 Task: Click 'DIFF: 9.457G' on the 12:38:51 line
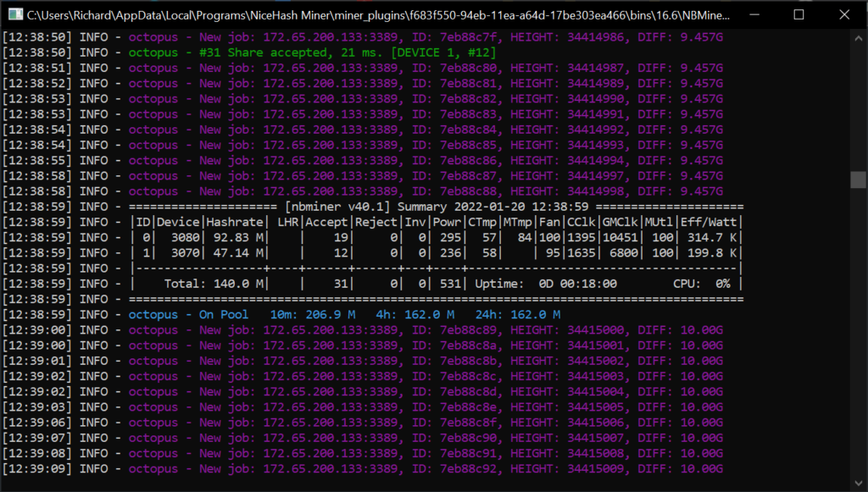click(x=681, y=68)
